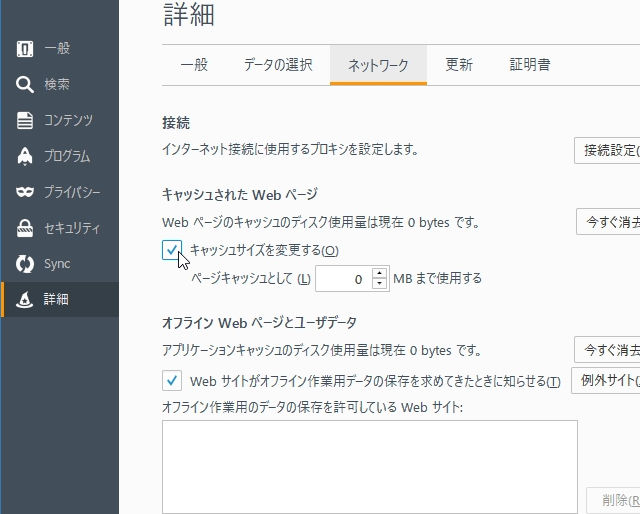Screen dimensions: 640x514
Task: Open the プログラム sidebar category label
Action: [67, 156]
